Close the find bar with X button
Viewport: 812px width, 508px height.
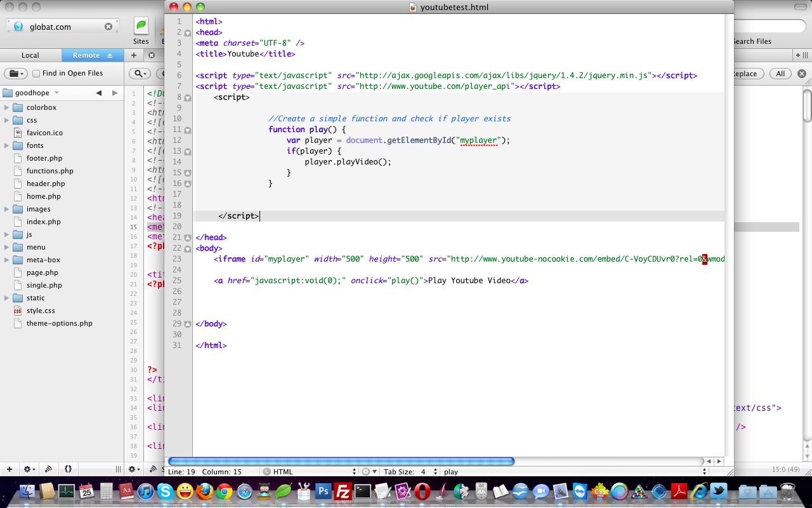(802, 74)
